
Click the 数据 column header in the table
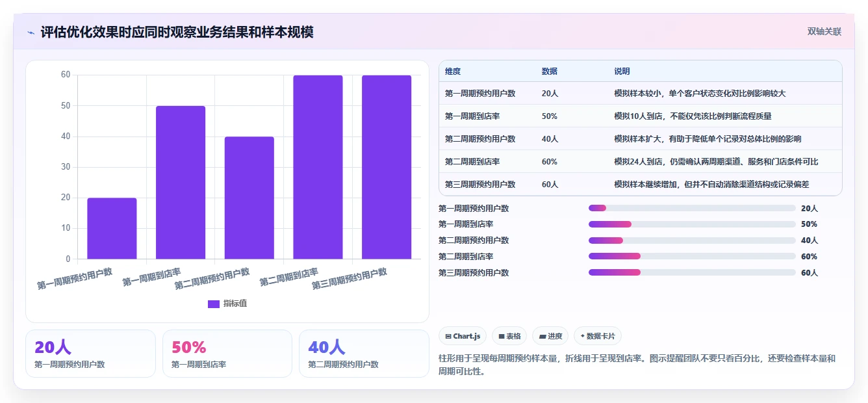tap(549, 71)
